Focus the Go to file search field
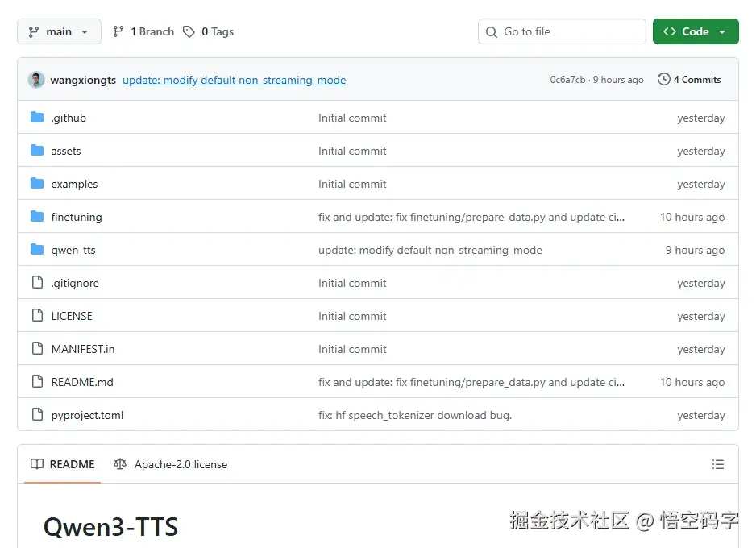The image size is (756, 548). pos(562,31)
